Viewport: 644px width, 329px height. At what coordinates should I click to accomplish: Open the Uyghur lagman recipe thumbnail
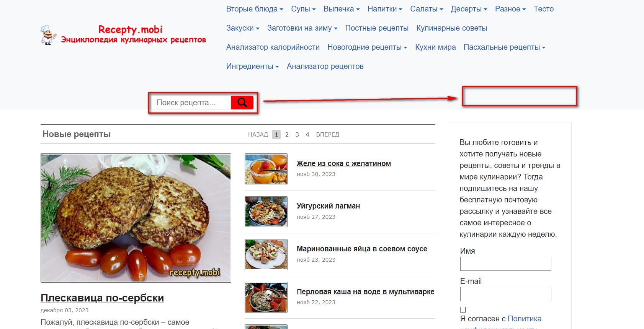click(266, 212)
